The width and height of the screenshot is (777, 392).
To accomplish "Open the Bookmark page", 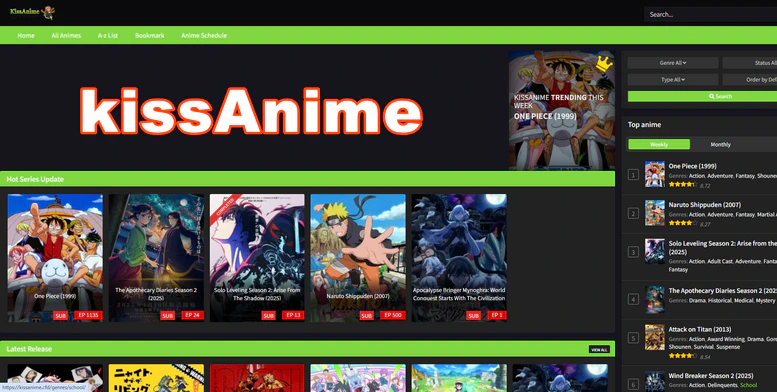I will coord(150,36).
